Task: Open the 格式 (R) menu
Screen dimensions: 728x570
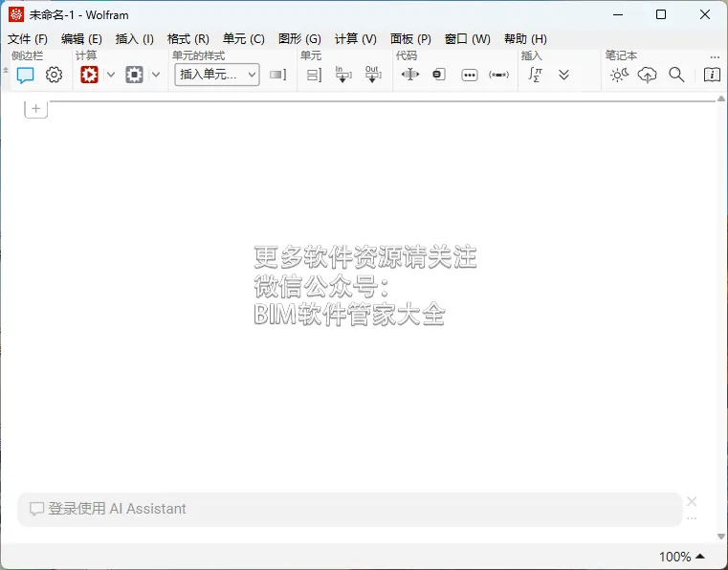Action: (x=188, y=39)
